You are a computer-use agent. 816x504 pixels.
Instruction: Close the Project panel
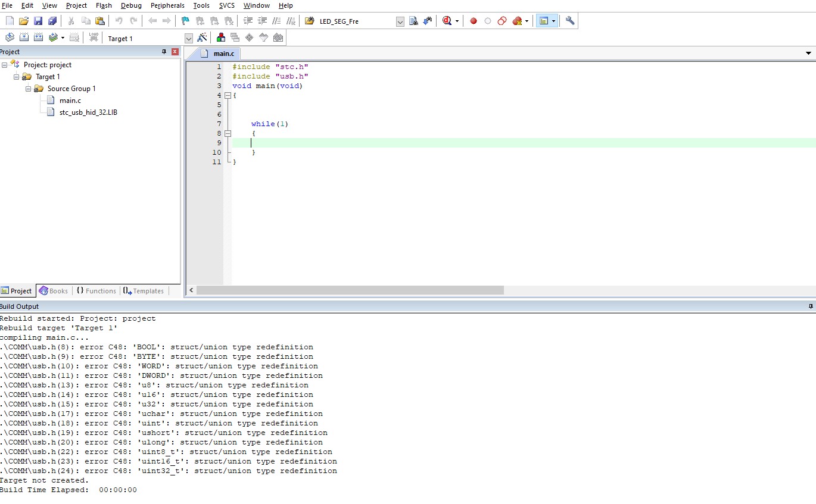175,52
